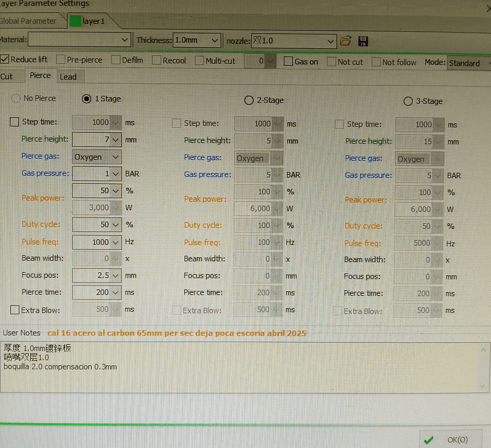Expand 1 Stage Duty cycle dropdown showing 50

point(116,225)
